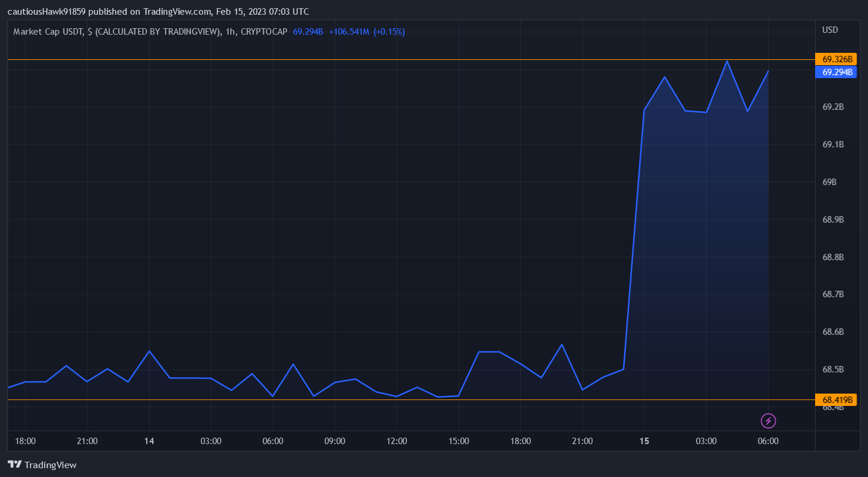Click the 09:00 time axis label
Viewport: 868px width, 477px height.
click(x=335, y=441)
